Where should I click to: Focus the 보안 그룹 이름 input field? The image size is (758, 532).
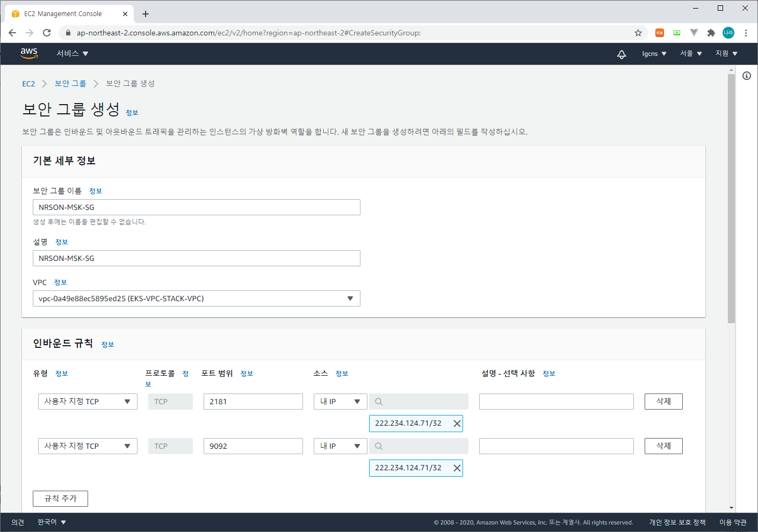pyautogui.click(x=197, y=207)
